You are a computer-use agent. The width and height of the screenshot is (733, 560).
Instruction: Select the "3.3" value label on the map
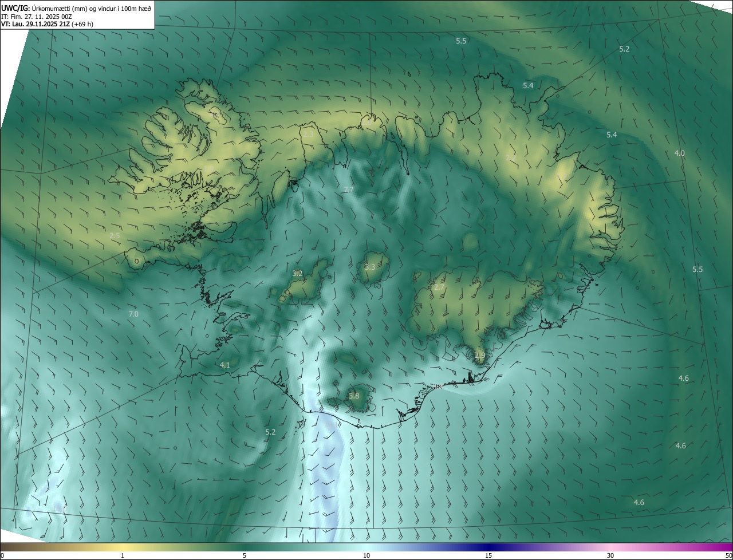coord(370,267)
